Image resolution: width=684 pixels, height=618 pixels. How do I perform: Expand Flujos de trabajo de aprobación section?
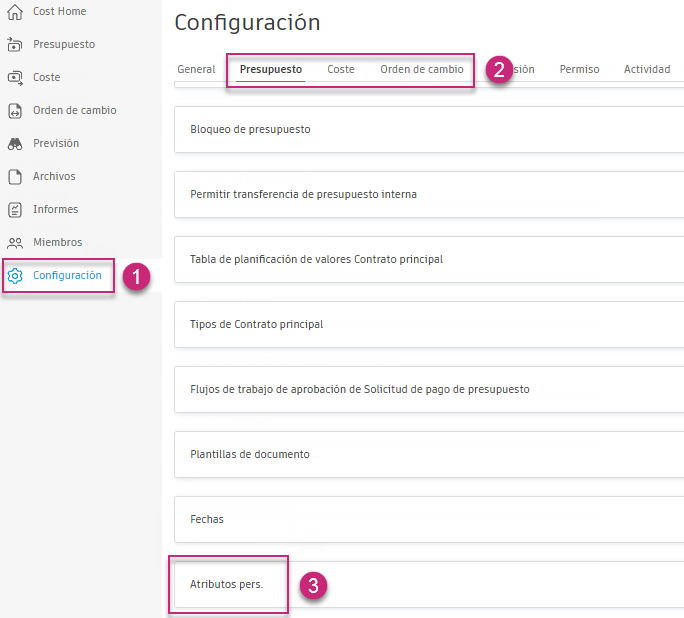pos(429,389)
